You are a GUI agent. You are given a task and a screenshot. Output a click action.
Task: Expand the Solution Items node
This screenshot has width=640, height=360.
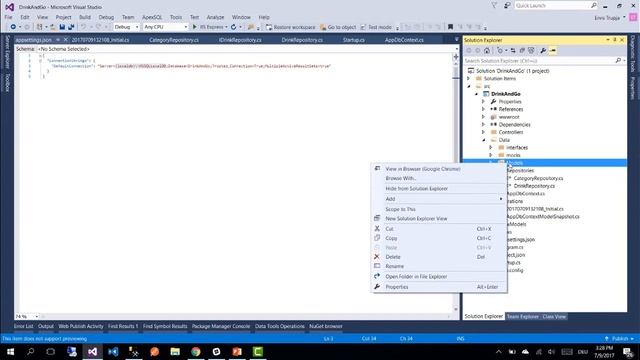[x=469, y=78]
